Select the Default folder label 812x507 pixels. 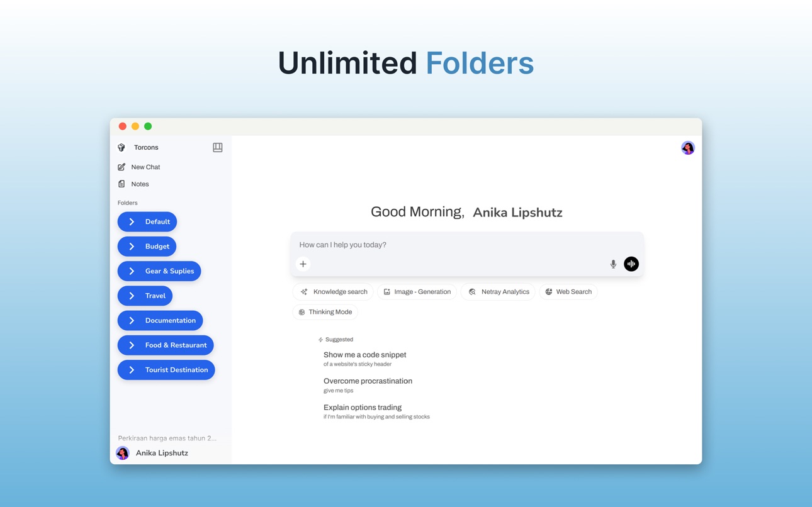click(157, 221)
